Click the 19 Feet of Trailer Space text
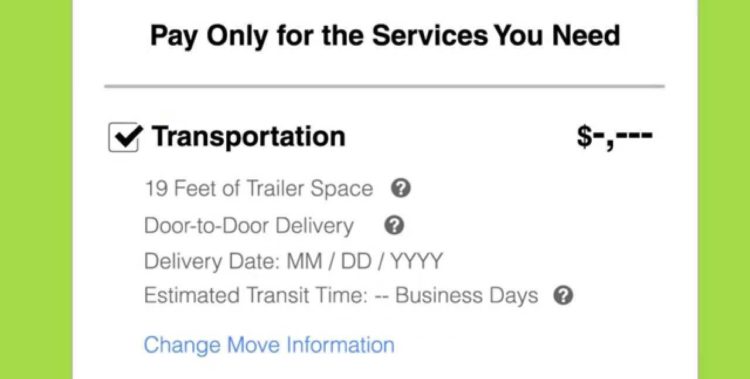Image resolution: width=750 pixels, height=379 pixels. [x=258, y=189]
